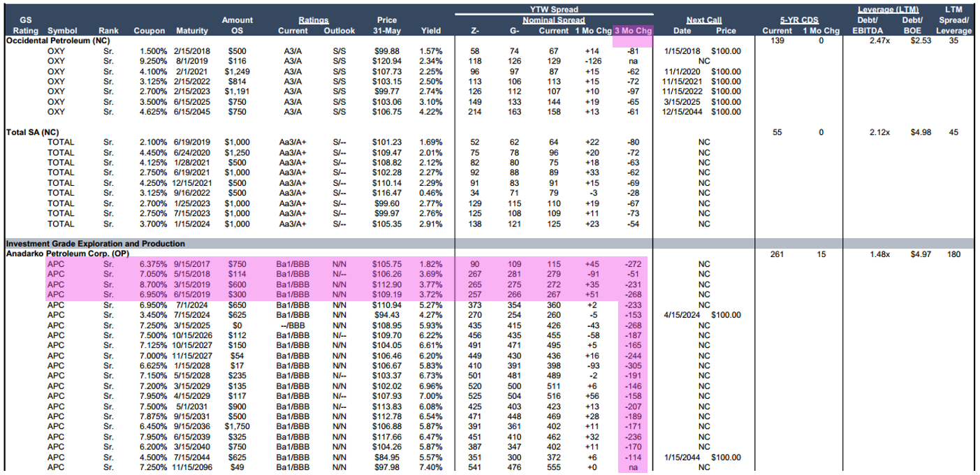
Task: Select the 7.875% coupon cell
Action: pos(153,416)
